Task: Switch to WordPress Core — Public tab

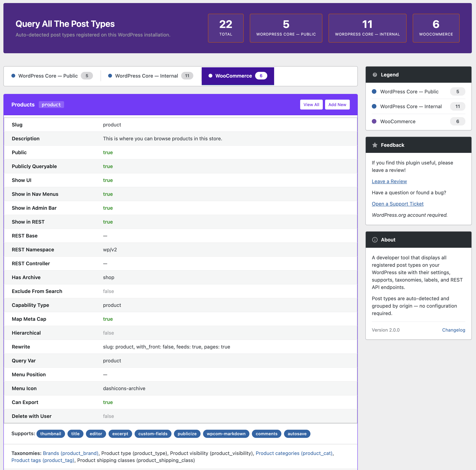Action: pos(52,76)
